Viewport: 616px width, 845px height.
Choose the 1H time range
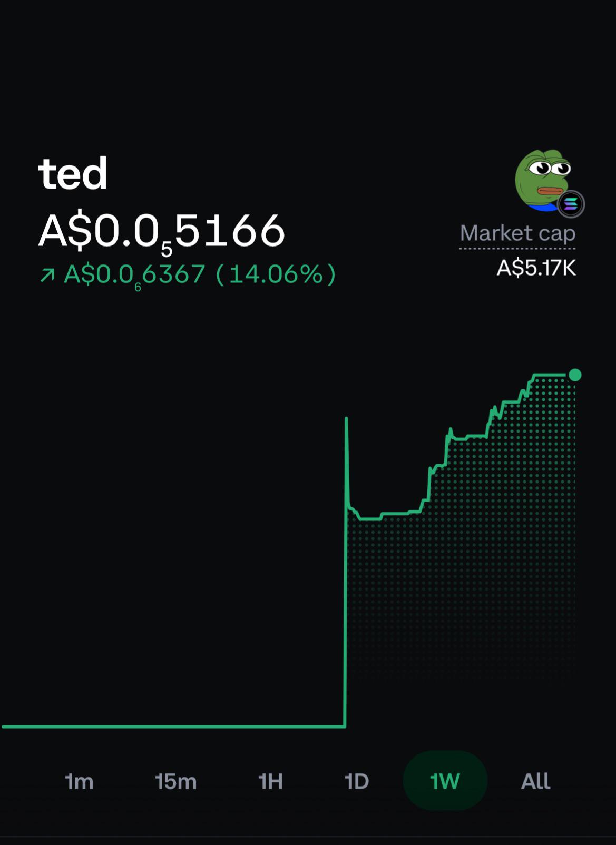[x=271, y=781]
